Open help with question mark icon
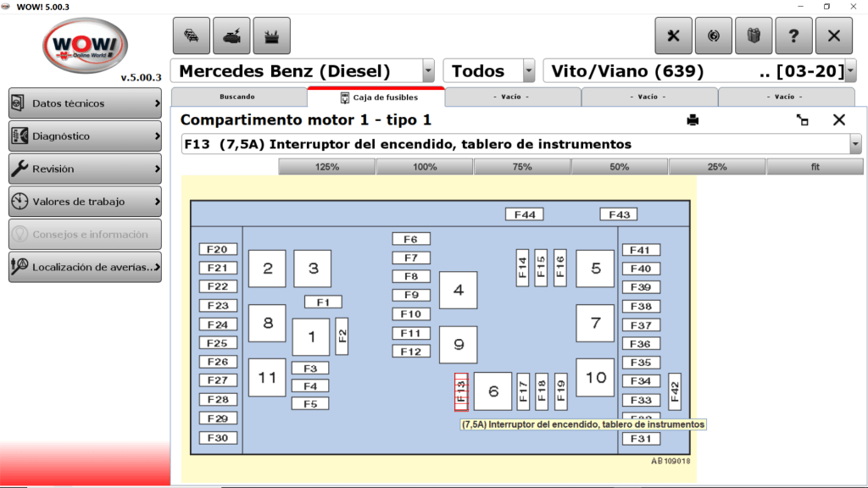The height and width of the screenshot is (488, 868). click(x=793, y=36)
